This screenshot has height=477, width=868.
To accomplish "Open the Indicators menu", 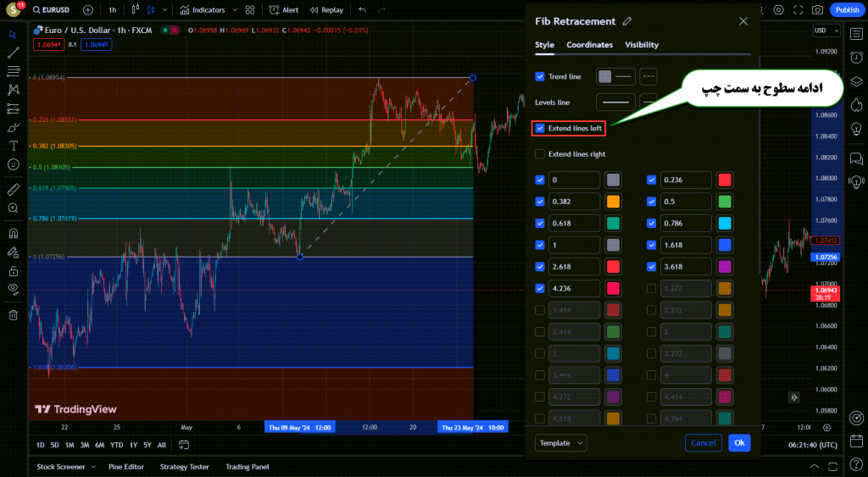I will (202, 10).
